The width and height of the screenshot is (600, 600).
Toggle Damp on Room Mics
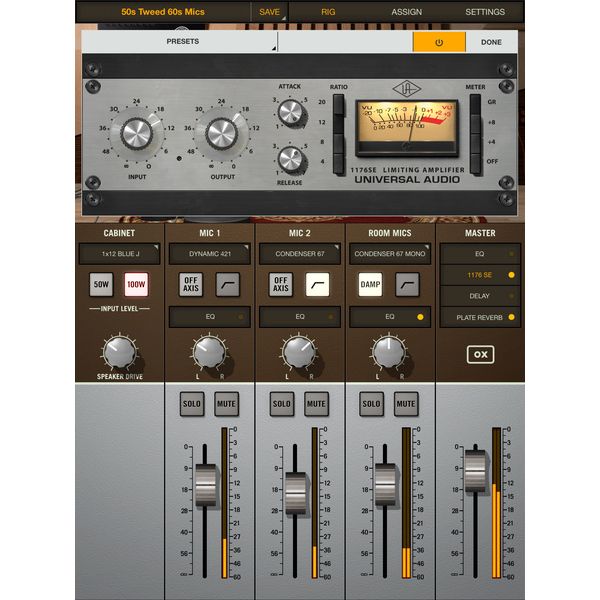pyautogui.click(x=370, y=285)
